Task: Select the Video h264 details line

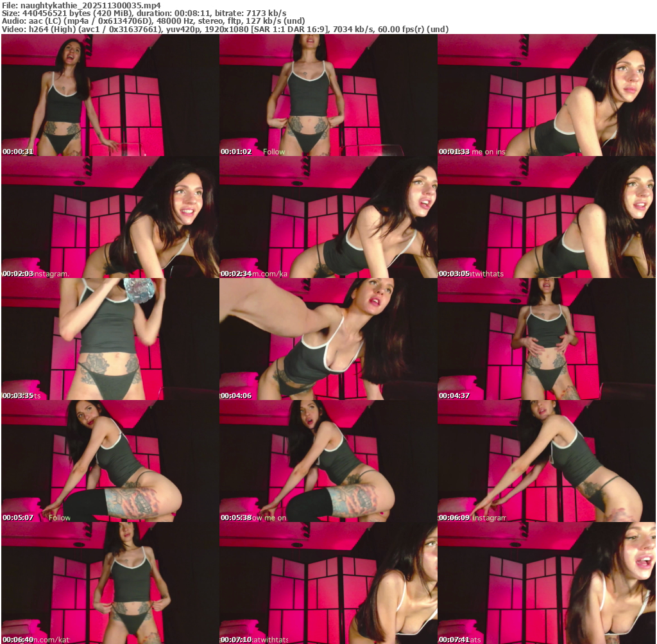Action: tap(225, 30)
